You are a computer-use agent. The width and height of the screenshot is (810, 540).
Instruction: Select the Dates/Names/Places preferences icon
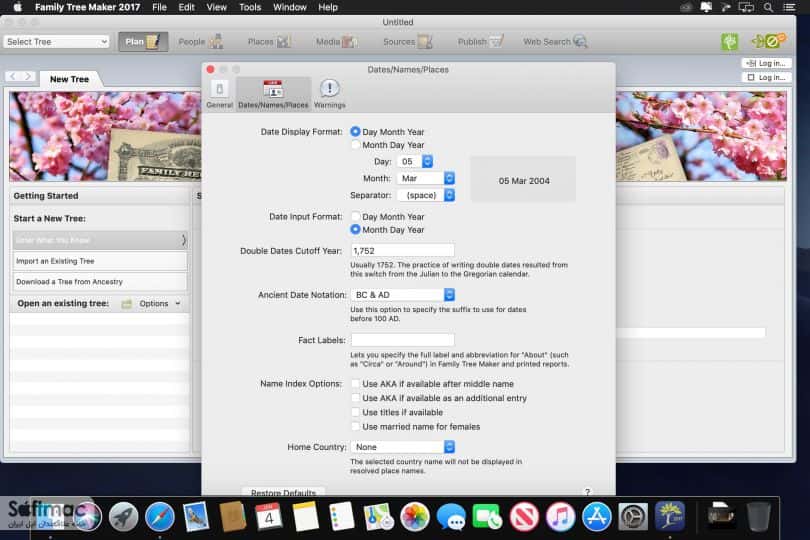click(273, 94)
